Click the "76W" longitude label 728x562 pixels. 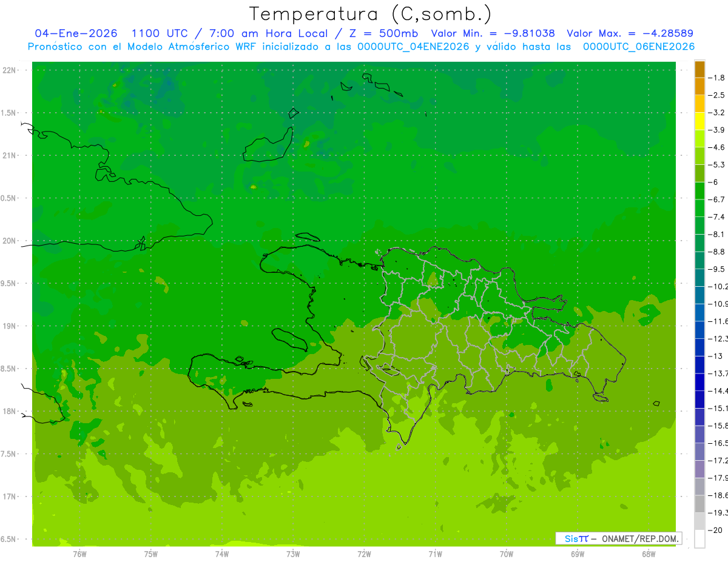79,554
